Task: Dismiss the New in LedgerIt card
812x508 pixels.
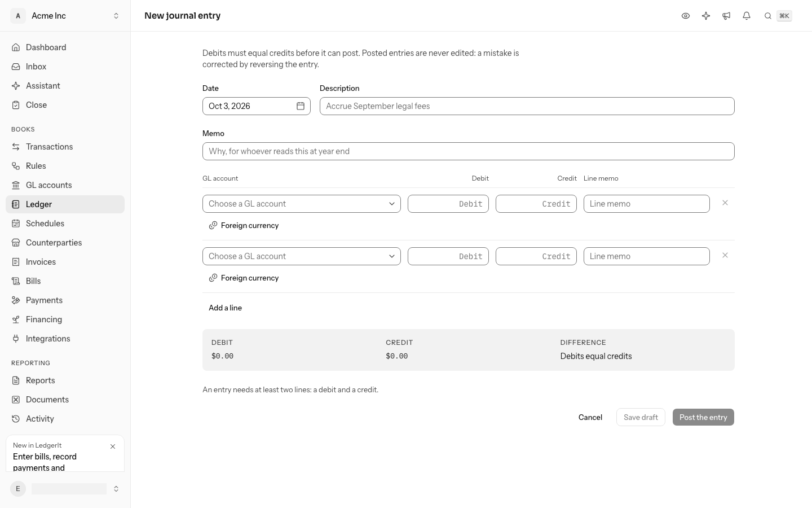Action: coord(113,446)
